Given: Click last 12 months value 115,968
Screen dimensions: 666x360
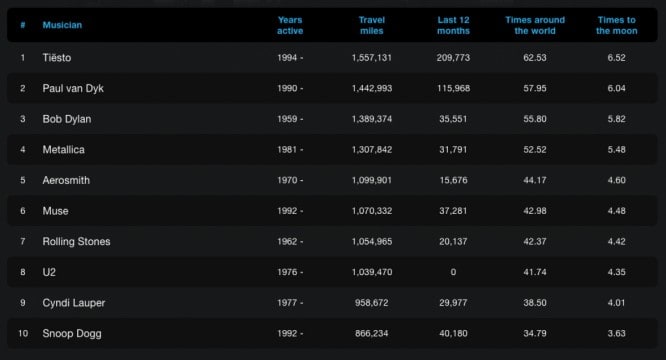Looking at the screenshot, I should click(x=453, y=88).
